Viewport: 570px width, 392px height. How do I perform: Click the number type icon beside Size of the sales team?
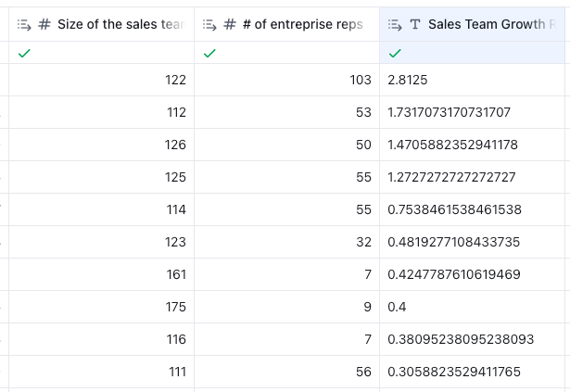click(x=44, y=25)
